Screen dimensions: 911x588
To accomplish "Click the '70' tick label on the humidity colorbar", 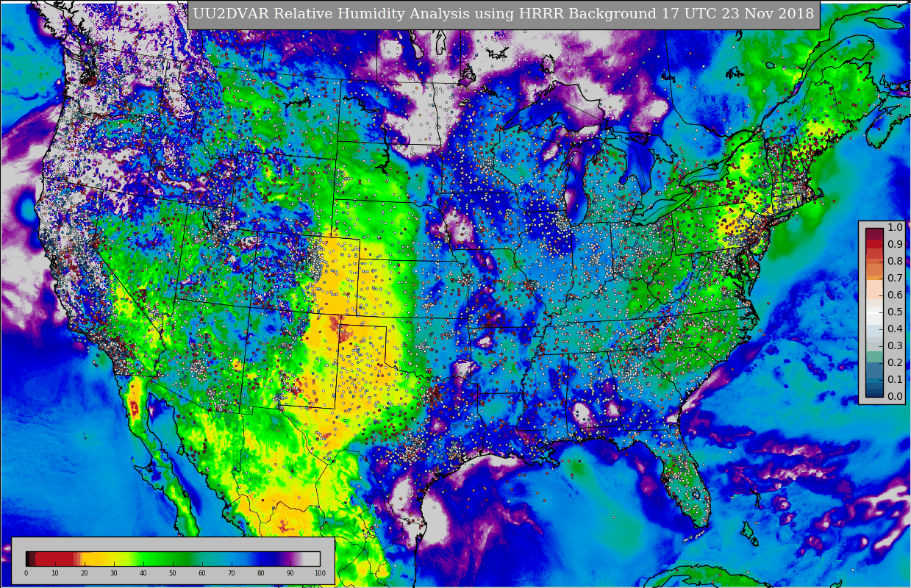I will click(232, 573).
